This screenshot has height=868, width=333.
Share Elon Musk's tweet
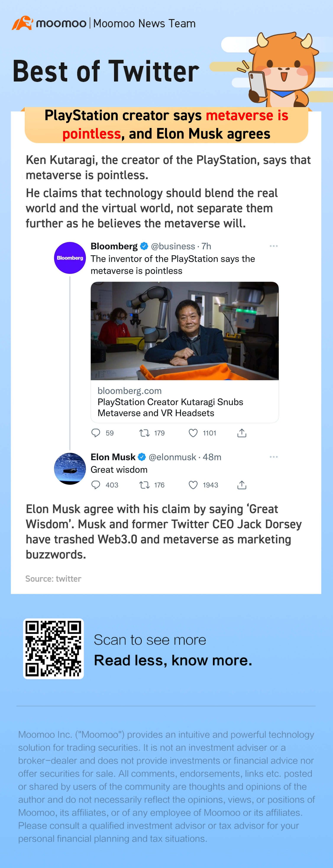pos(242,485)
